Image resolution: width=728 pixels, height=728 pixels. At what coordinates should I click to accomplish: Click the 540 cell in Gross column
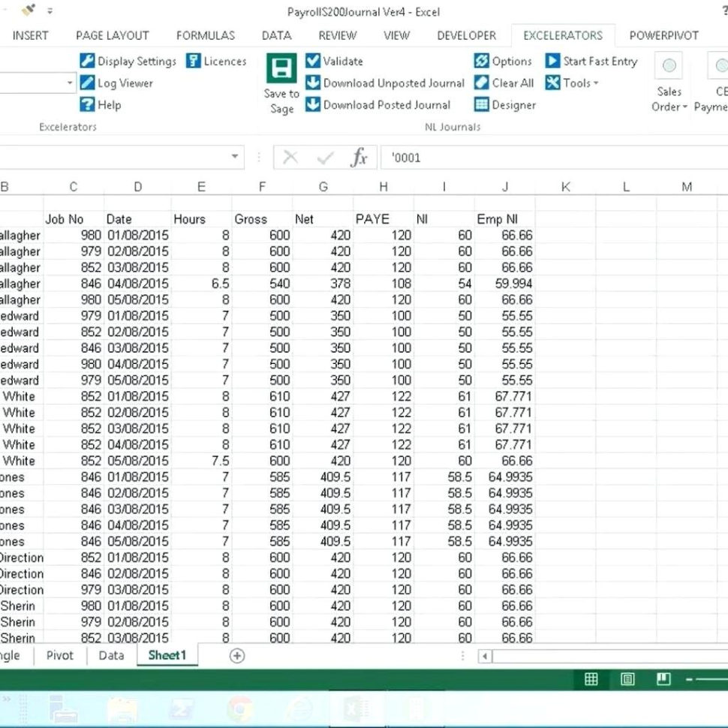click(263, 283)
